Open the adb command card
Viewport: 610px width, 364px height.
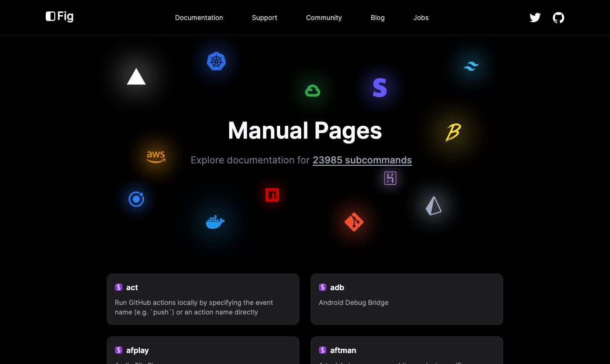point(407,299)
